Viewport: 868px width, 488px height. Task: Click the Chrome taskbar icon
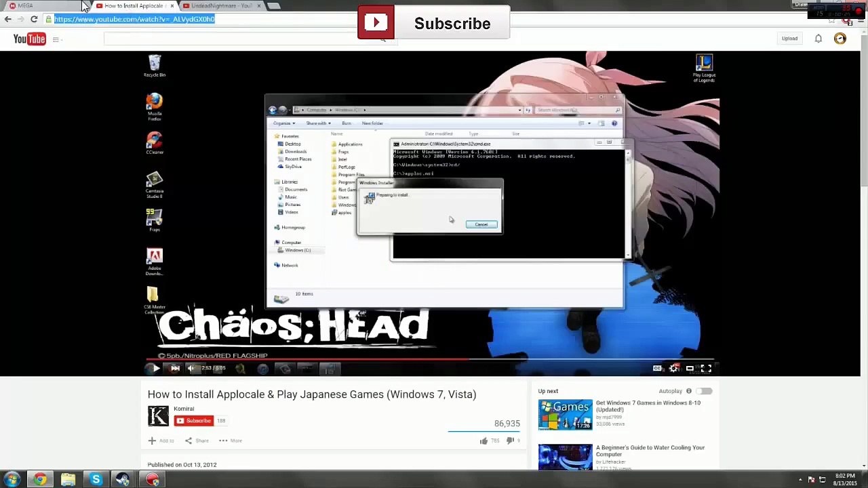tap(40, 480)
